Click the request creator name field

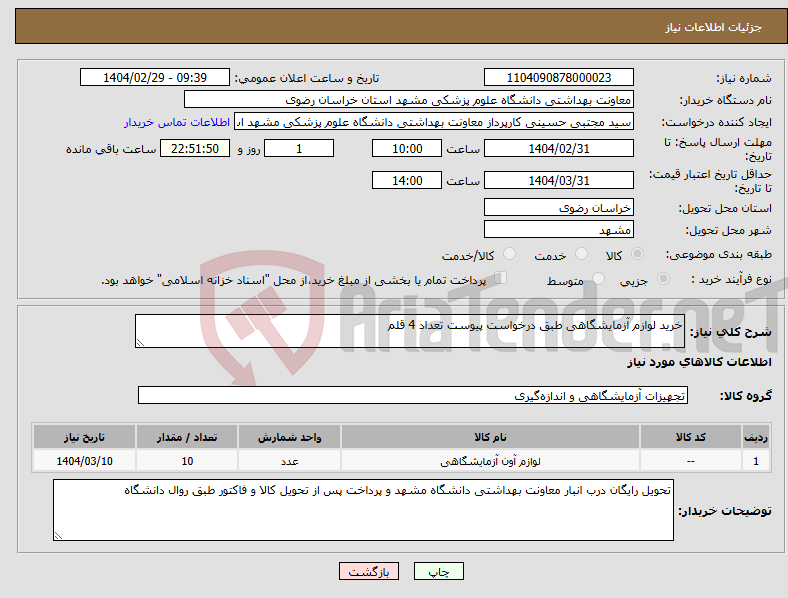pyautogui.click(x=434, y=122)
